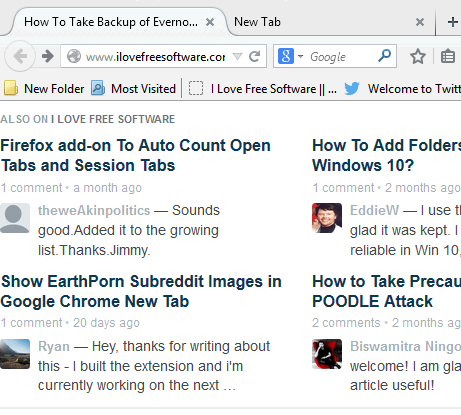Click Ryan commenter name
Viewport: 461px width, 415px height.
point(54,346)
